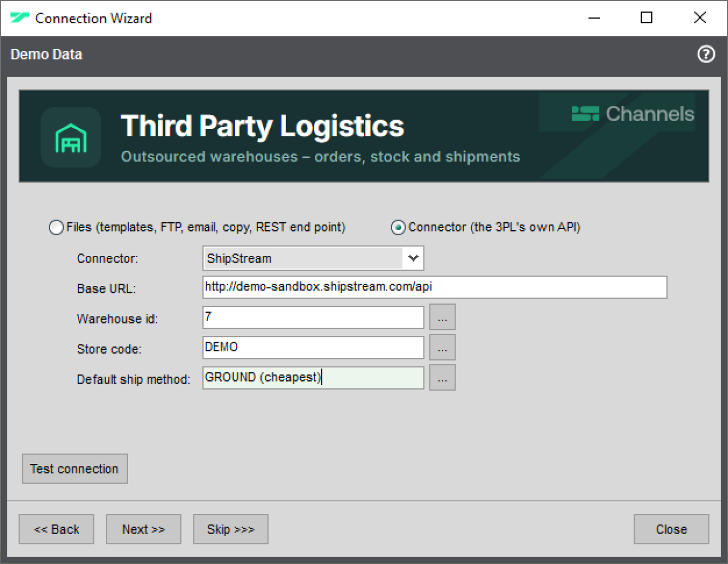Viewport: 728px width, 564px height.
Task: Browse Default ship method with ellipsis button
Action: 442,378
